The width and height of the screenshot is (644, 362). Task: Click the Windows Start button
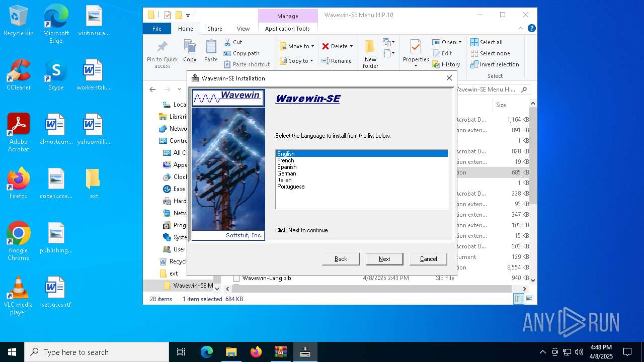pyautogui.click(x=12, y=352)
